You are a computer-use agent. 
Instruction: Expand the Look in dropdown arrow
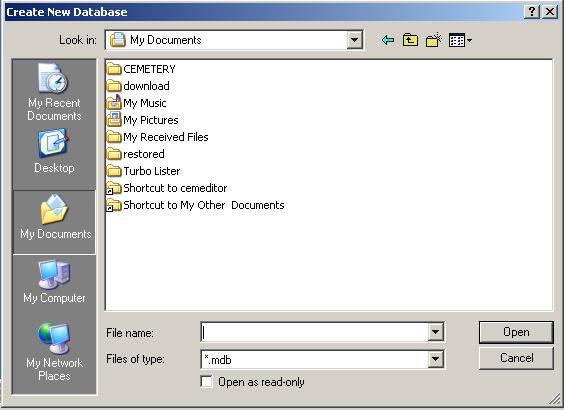(x=354, y=40)
